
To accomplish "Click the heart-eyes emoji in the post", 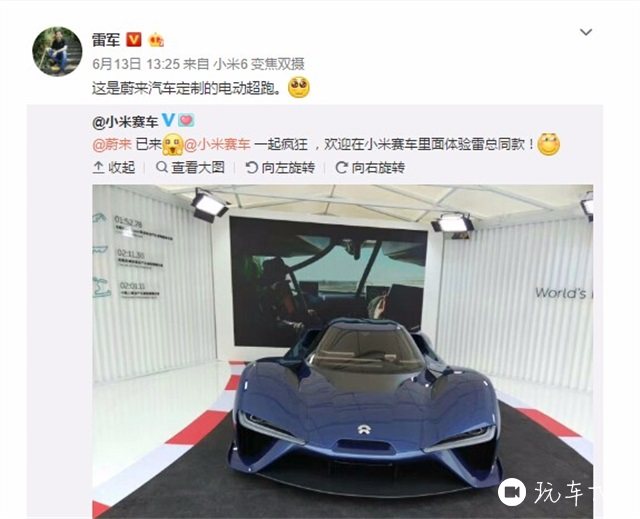I will click(x=298, y=87).
